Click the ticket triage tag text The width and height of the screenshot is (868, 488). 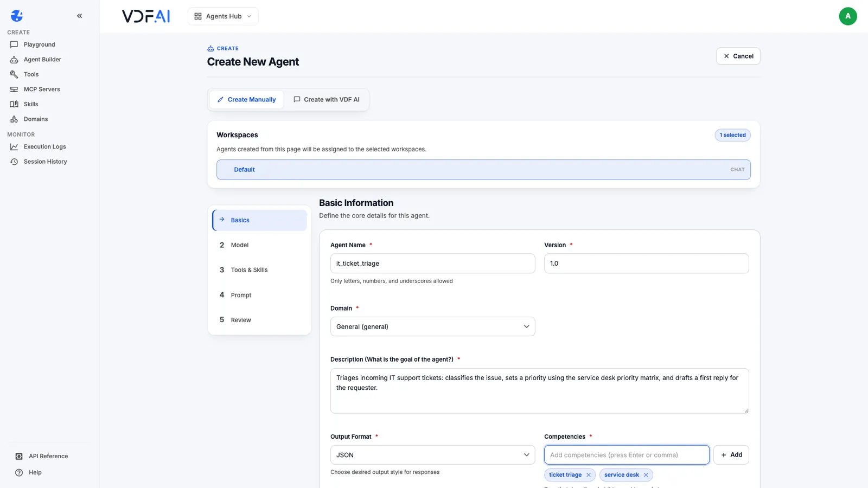565,475
